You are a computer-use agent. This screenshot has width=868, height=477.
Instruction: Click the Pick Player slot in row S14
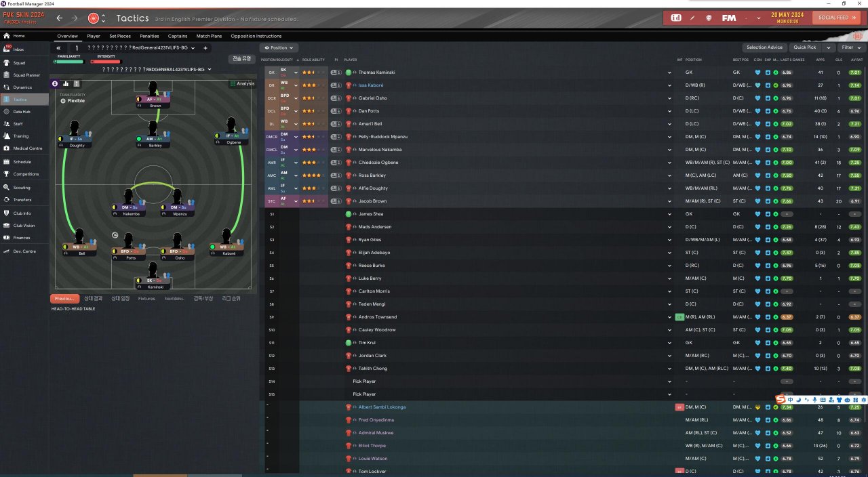click(364, 381)
